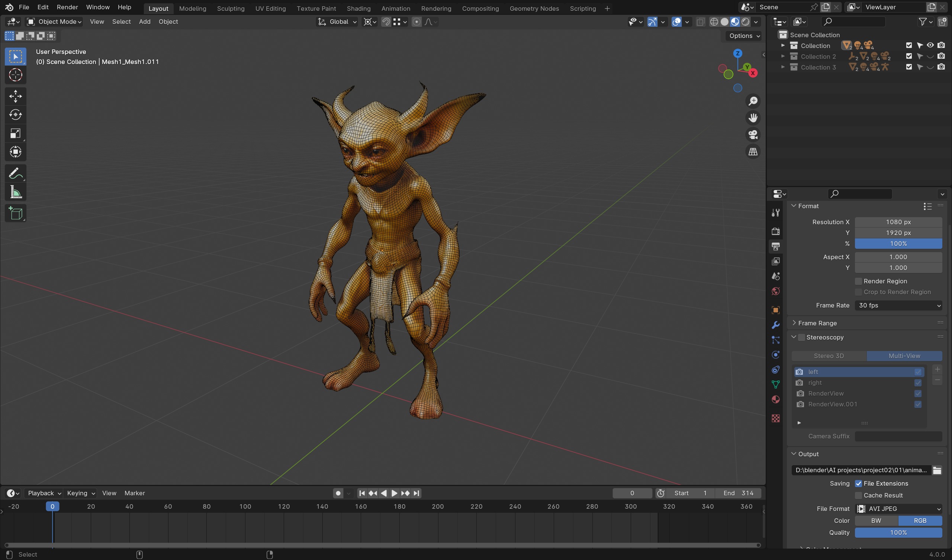This screenshot has height=560, width=952.
Task: Activate the Select Box tool
Action: click(16, 56)
